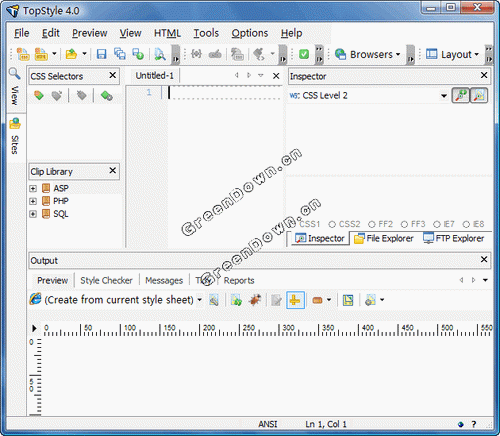Click the refresh preview icon with green arrow
The height and width of the screenshot is (436, 500).
point(236,300)
